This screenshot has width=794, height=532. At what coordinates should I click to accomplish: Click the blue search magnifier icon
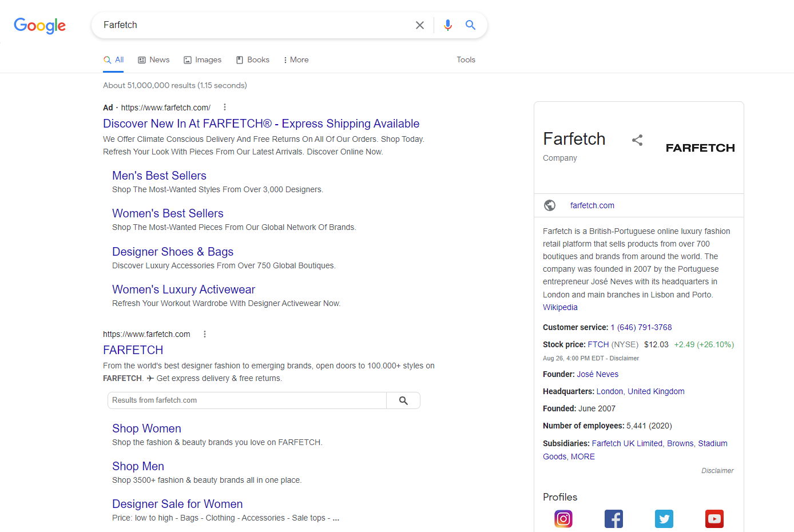(x=470, y=25)
